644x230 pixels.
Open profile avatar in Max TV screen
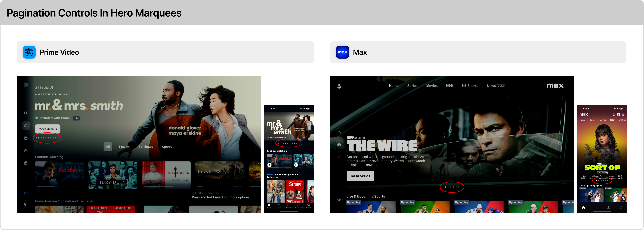coord(339,86)
